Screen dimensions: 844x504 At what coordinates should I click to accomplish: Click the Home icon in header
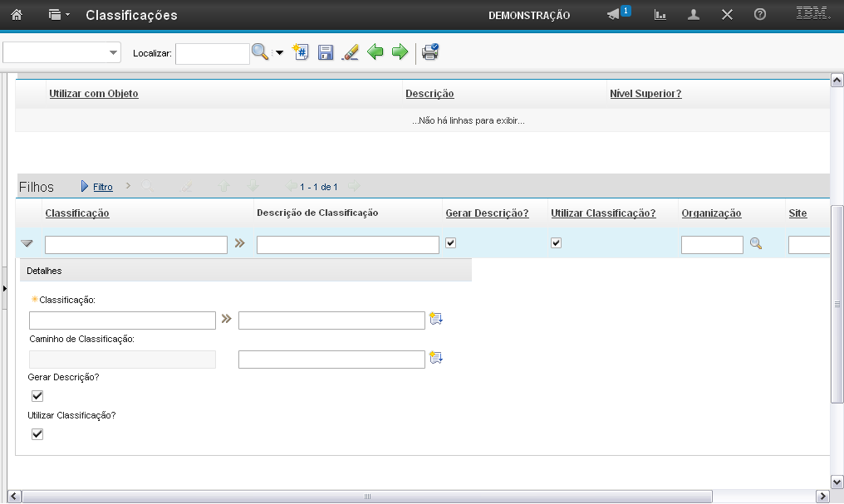coord(17,15)
